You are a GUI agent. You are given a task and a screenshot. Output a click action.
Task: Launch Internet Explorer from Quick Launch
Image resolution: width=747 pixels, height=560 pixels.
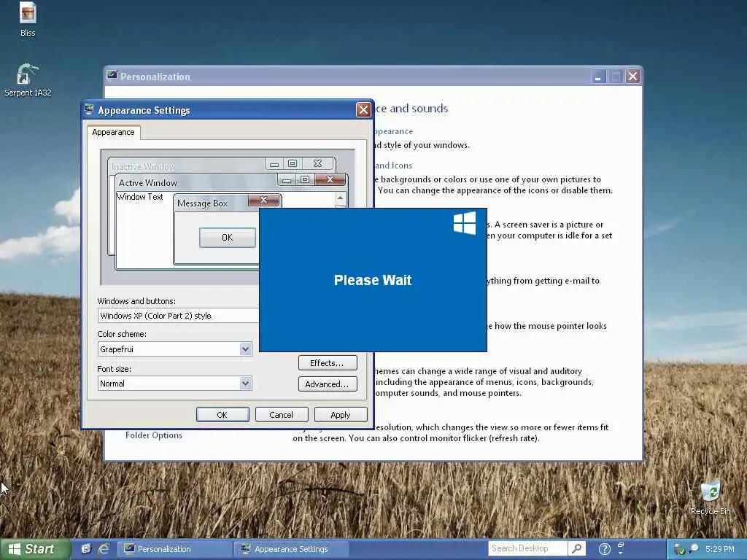pyautogui.click(x=104, y=549)
